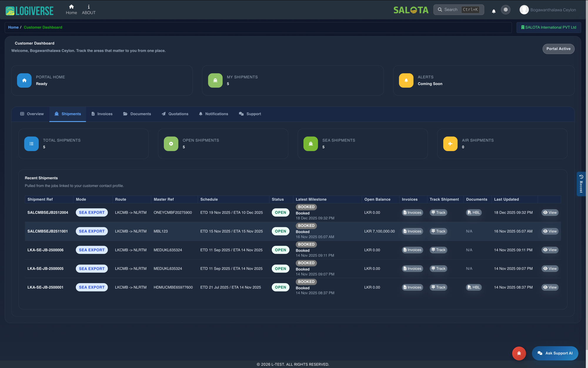Open the notifications bell in header
588x368 pixels.
pos(494,11)
